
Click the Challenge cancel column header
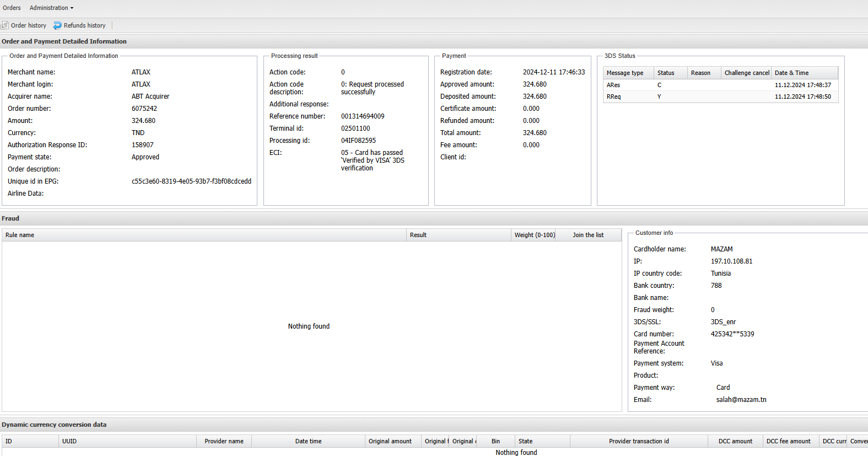click(746, 73)
